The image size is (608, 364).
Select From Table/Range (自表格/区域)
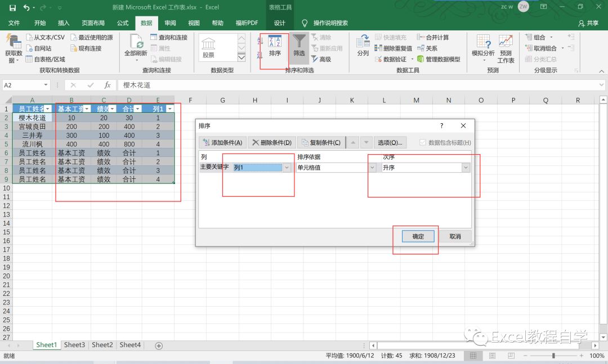(x=46, y=59)
